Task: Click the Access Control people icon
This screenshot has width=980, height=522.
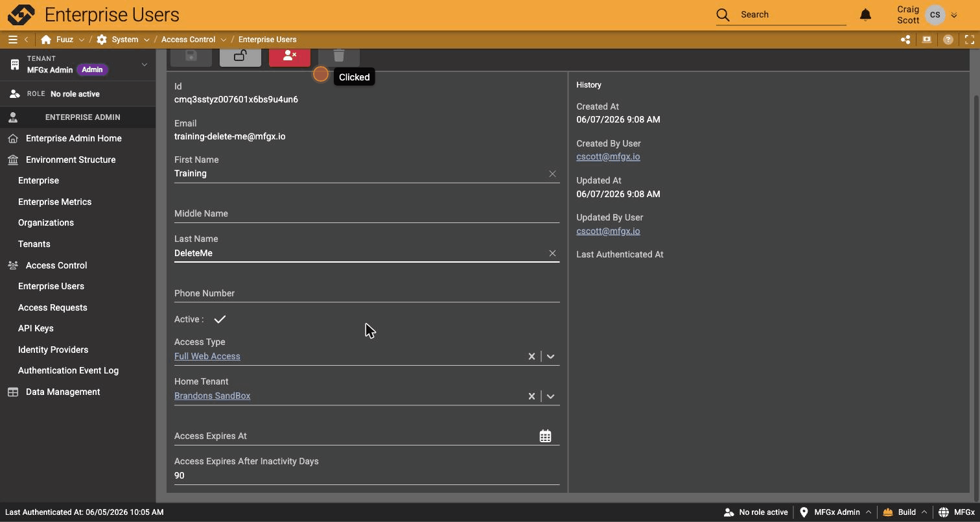Action: 13,266
